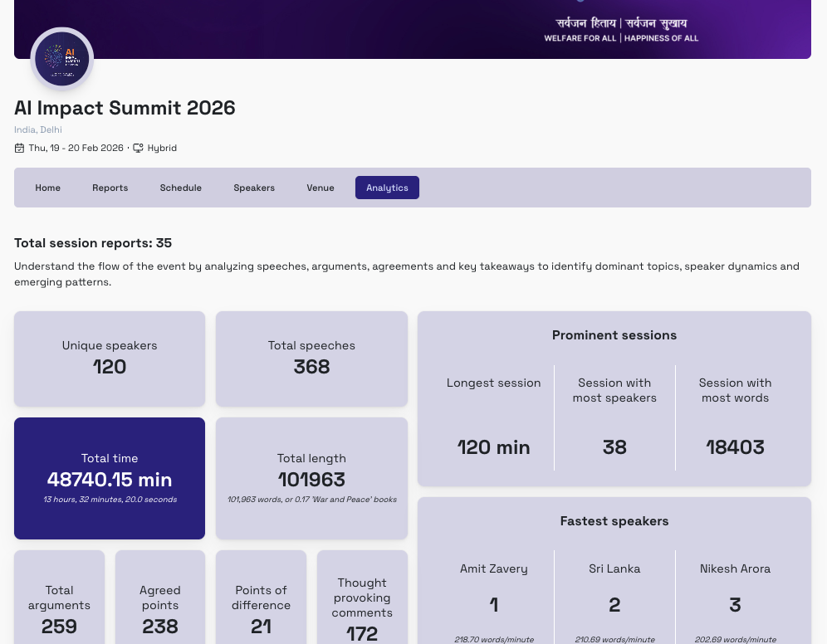Select the Unique speakers stat card
This screenshot has height=644, width=827.
tap(109, 359)
